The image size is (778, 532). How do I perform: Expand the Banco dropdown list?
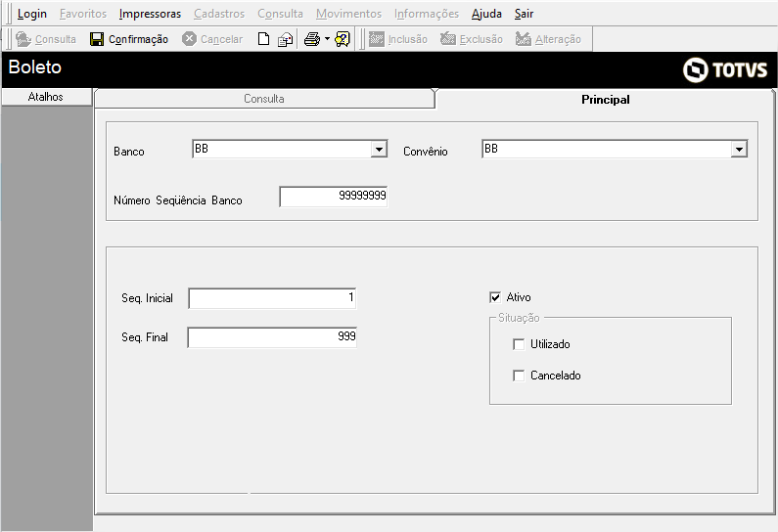coord(379,150)
